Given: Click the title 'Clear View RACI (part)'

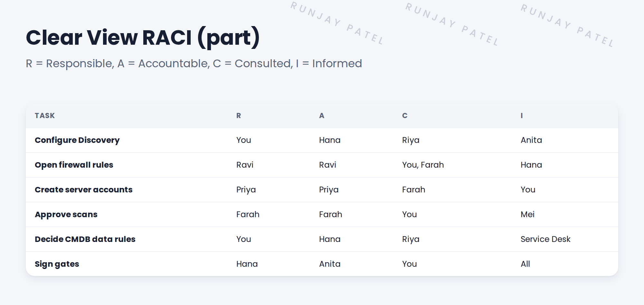Looking at the screenshot, I should pos(143,38).
